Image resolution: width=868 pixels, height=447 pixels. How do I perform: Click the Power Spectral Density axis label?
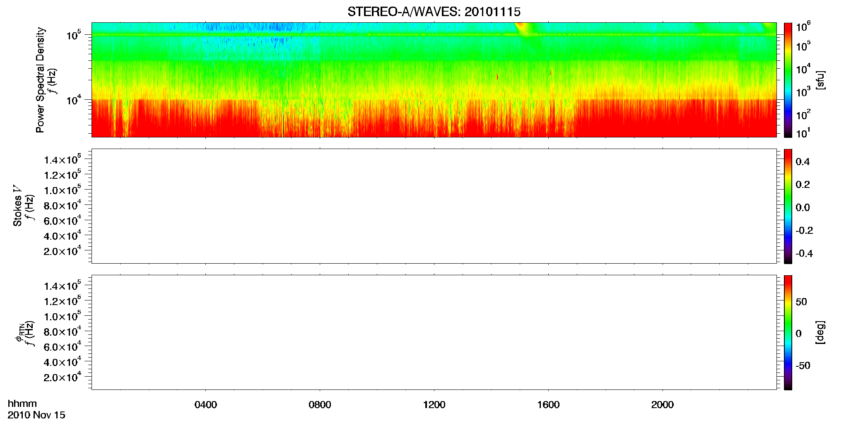[40, 80]
